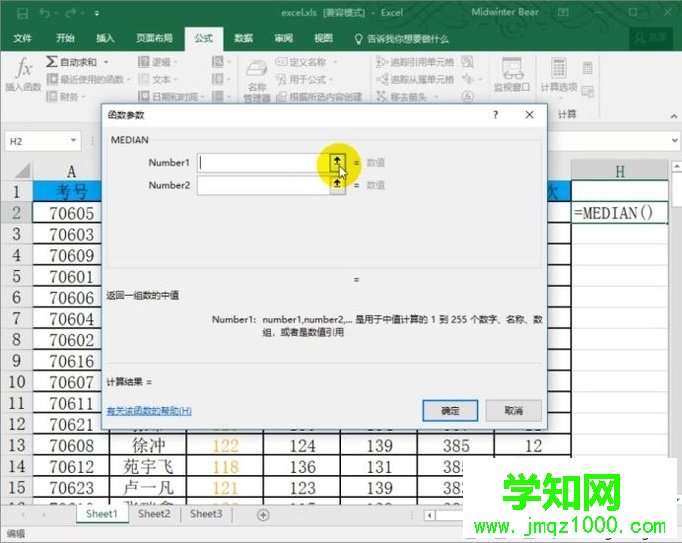The height and width of the screenshot is (543, 682).
Task: Click the Number2 collapse-dialog range selector icon
Action: [337, 185]
